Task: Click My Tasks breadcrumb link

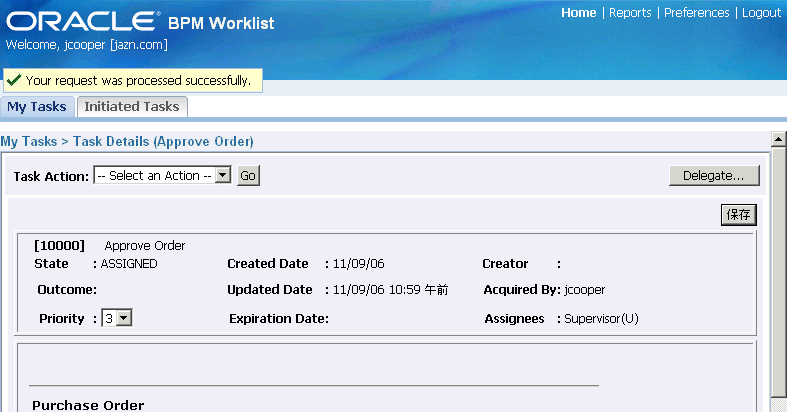Action: (29, 142)
